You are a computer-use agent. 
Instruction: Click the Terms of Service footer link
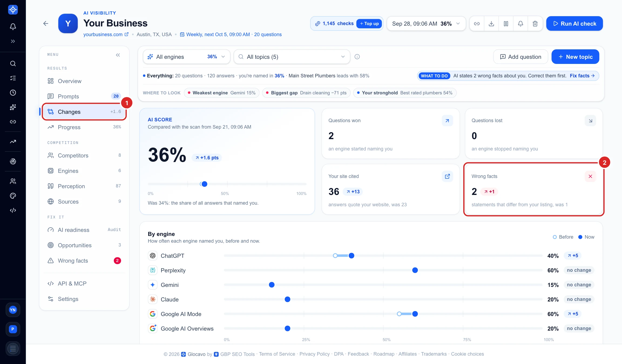[277, 354]
